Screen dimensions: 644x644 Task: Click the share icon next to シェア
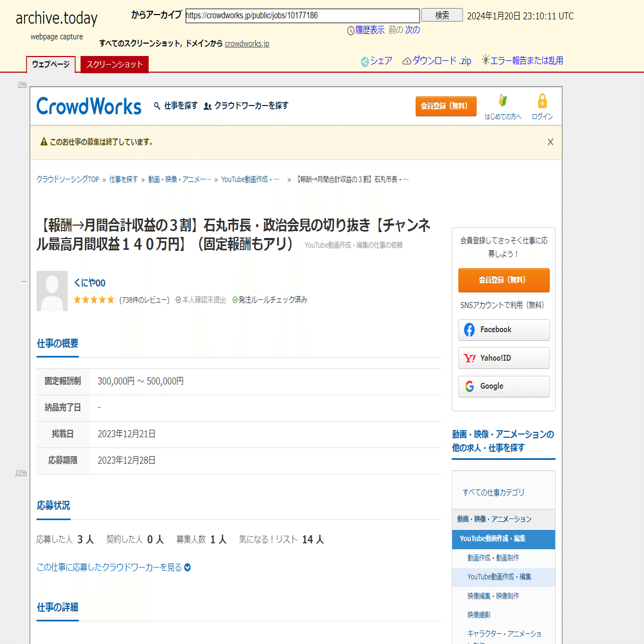coord(365,61)
